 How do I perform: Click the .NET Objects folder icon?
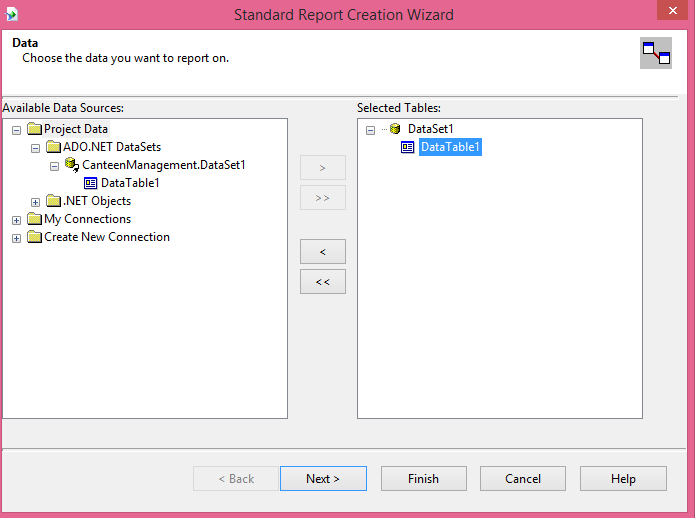coord(53,201)
